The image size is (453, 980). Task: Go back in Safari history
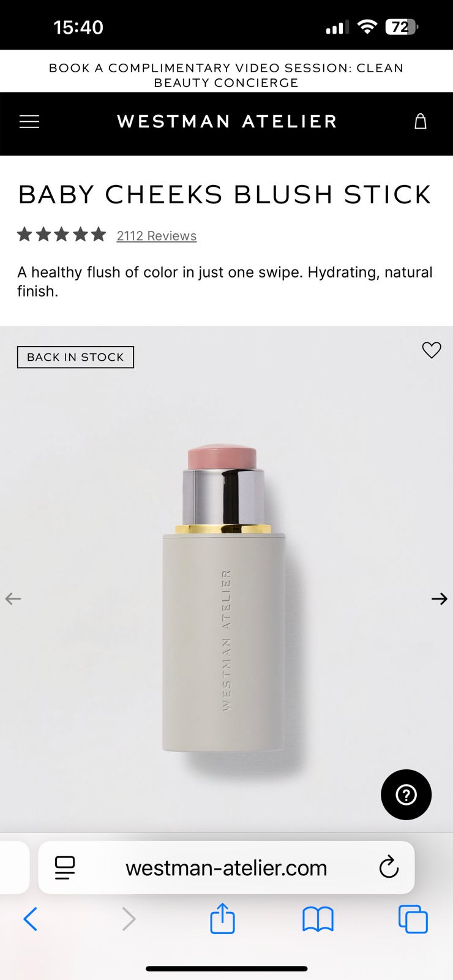30,919
